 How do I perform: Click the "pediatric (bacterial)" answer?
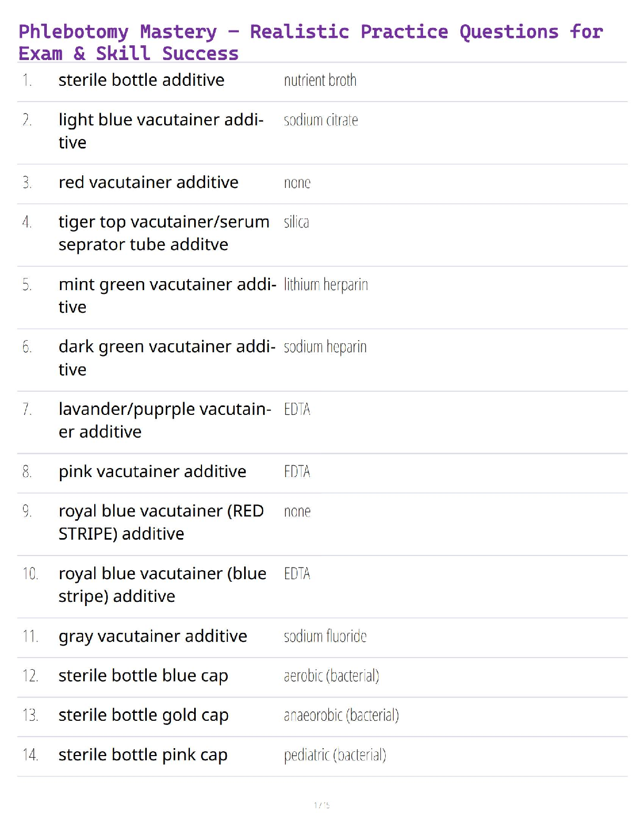pyautogui.click(x=335, y=755)
